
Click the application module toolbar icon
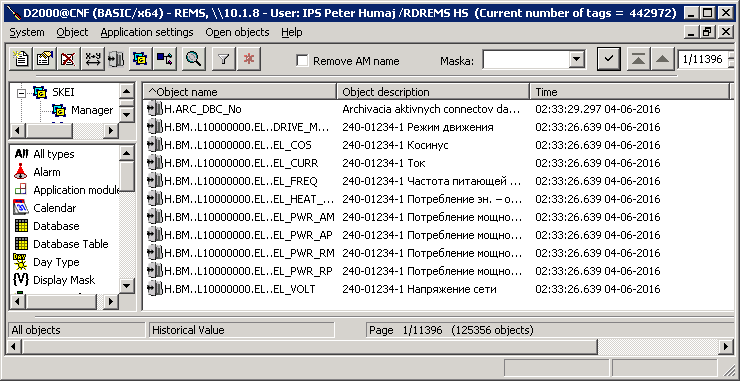140,59
